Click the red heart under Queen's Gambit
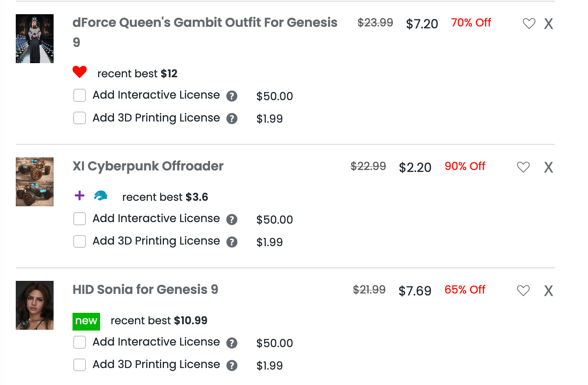Viewport: 588px width, 385px height. coord(80,72)
